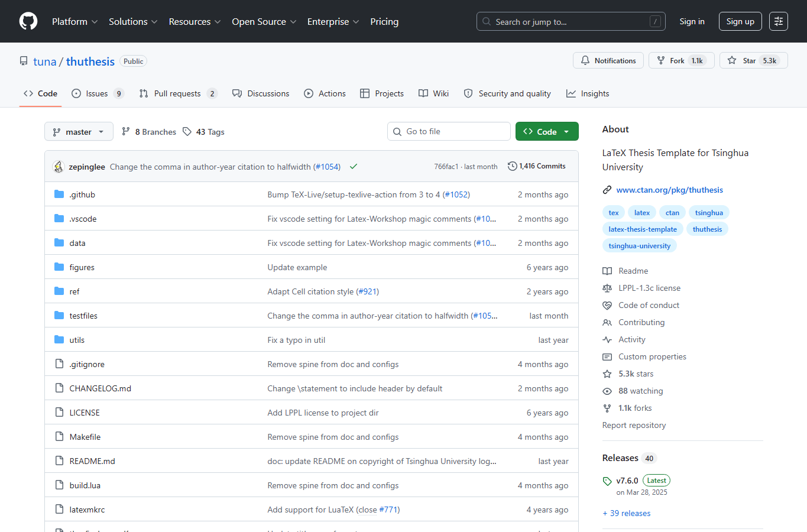
Task: Expand the Enterprise menu
Action: pyautogui.click(x=333, y=21)
